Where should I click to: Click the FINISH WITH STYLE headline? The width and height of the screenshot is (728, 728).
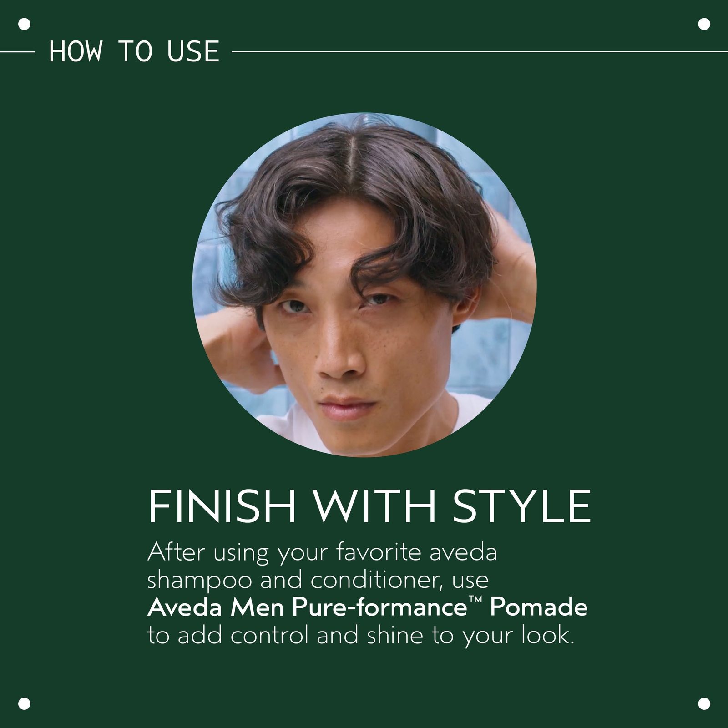tap(369, 506)
